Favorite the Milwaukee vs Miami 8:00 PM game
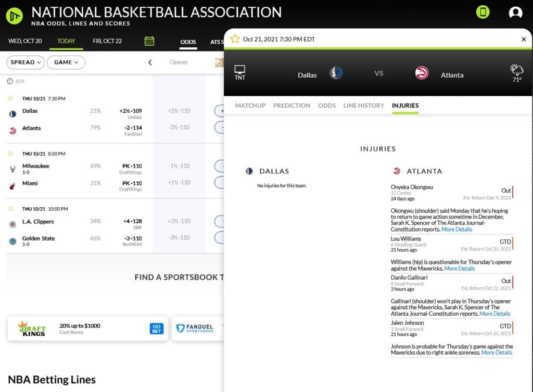Image resolution: width=533 pixels, height=392 pixels. click(x=10, y=154)
